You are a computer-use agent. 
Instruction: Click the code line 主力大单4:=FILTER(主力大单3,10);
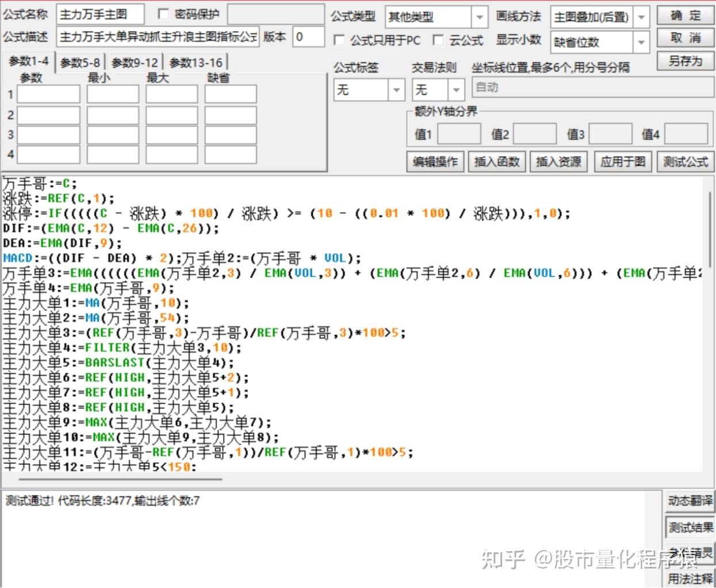122,348
